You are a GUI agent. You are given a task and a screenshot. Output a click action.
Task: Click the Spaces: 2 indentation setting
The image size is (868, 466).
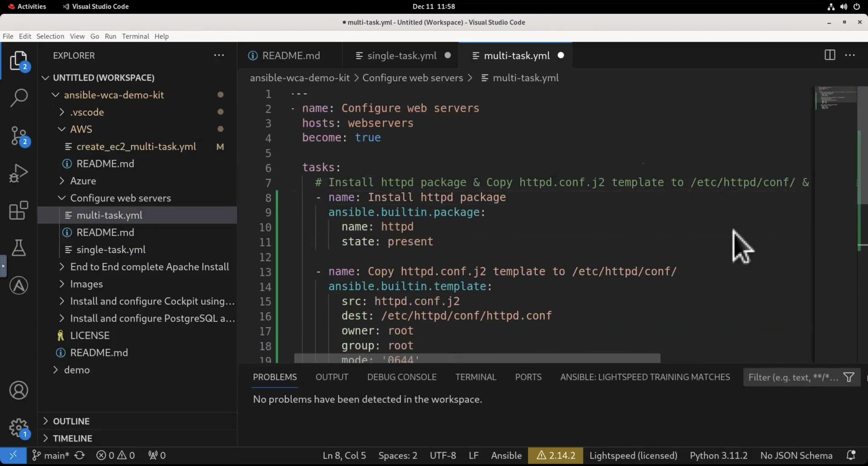[398, 455]
